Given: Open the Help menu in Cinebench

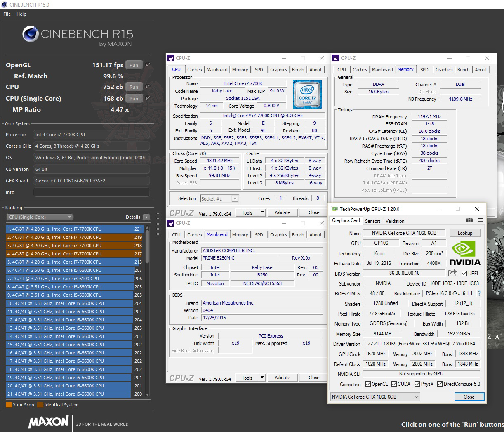Looking at the screenshot, I should tap(21, 14).
